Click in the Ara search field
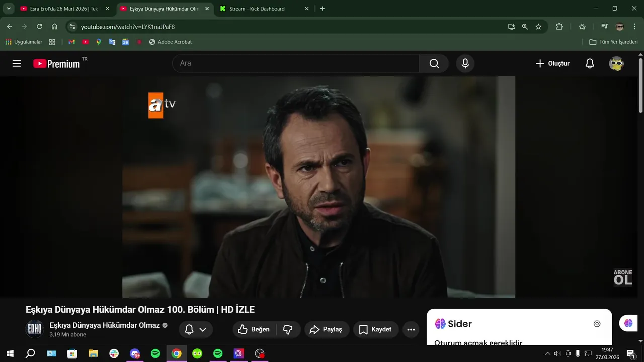644x362 pixels. pos(296,63)
